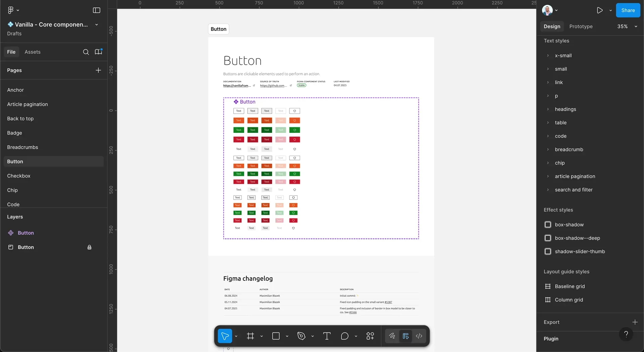
Task: Open the zoom level 35% dropdown
Action: 626,26
